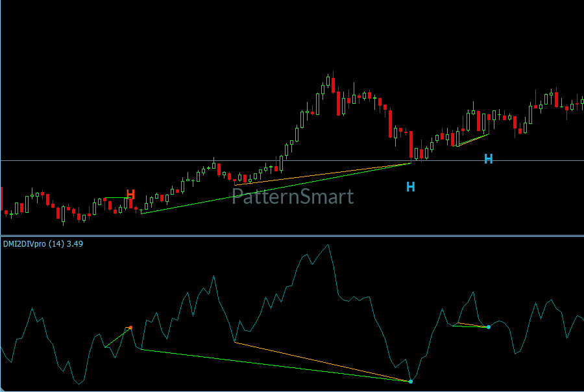Select the horizontal gray price level line
This screenshot has width=584, height=392.
coord(292,160)
